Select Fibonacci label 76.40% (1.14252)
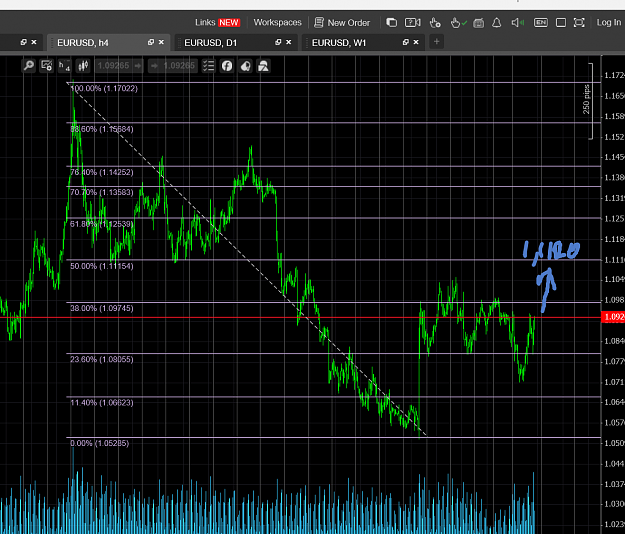The image size is (625, 534). click(102, 172)
